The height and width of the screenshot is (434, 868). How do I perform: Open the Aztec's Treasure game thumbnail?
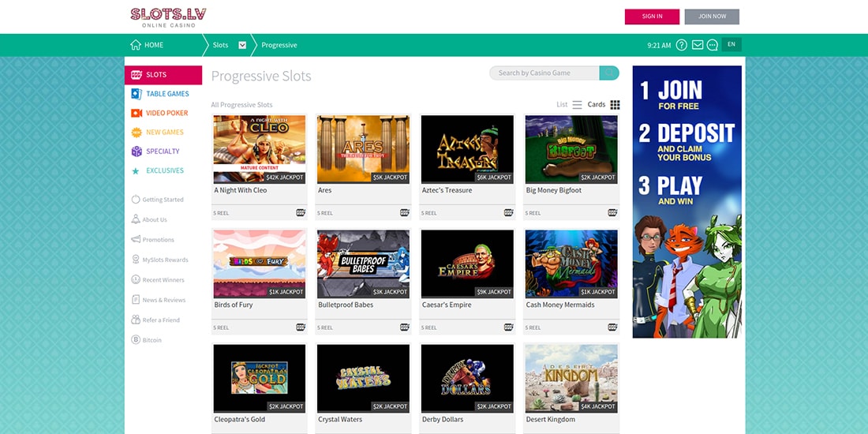click(467, 149)
